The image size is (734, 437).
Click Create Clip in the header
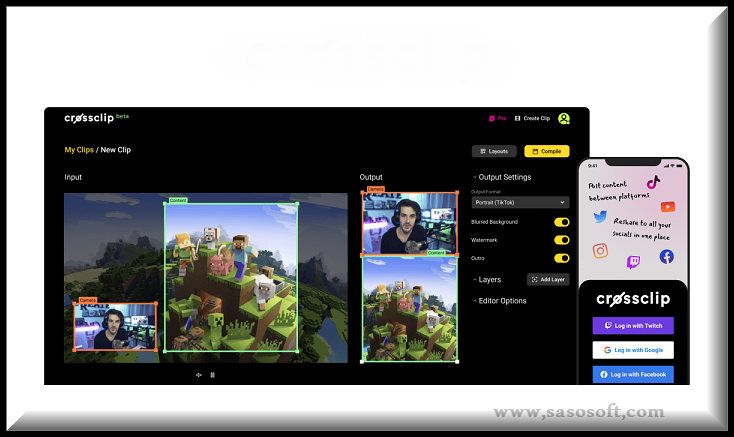pyautogui.click(x=532, y=118)
